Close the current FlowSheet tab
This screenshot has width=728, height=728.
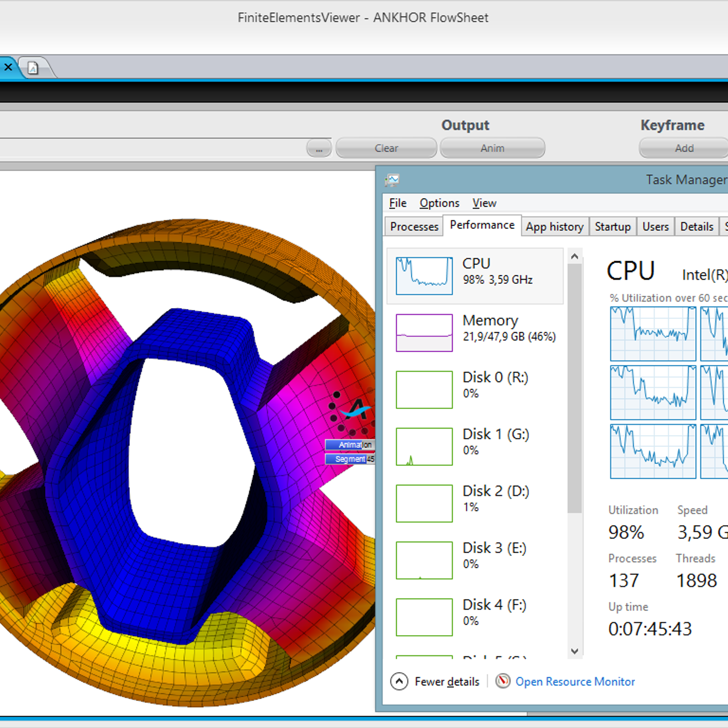[8, 67]
